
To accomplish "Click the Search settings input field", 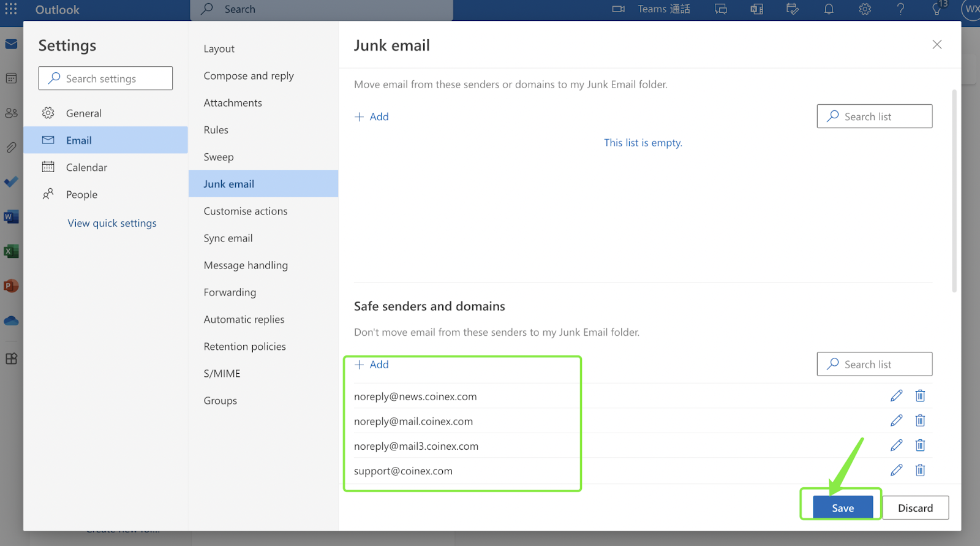I will 110,78.
